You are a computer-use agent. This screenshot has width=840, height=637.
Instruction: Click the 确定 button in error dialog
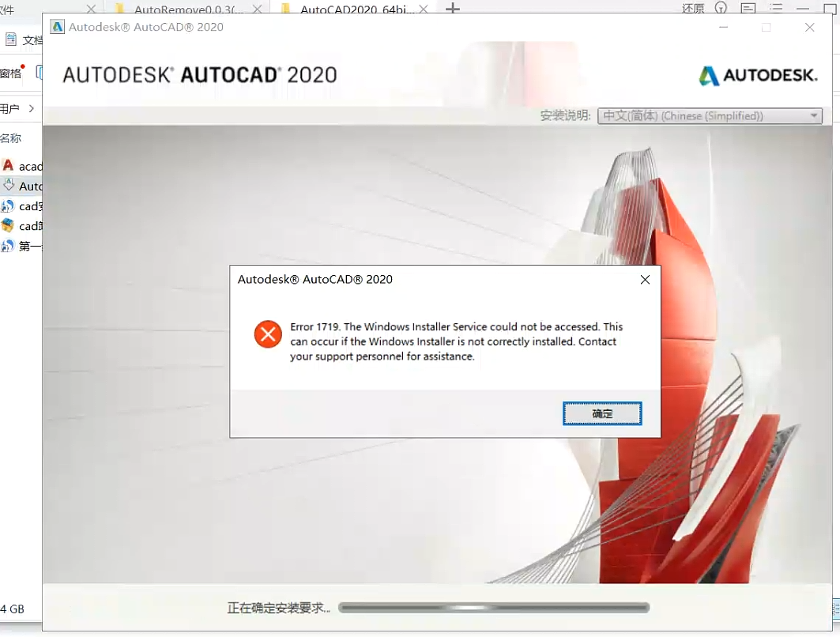(x=601, y=413)
